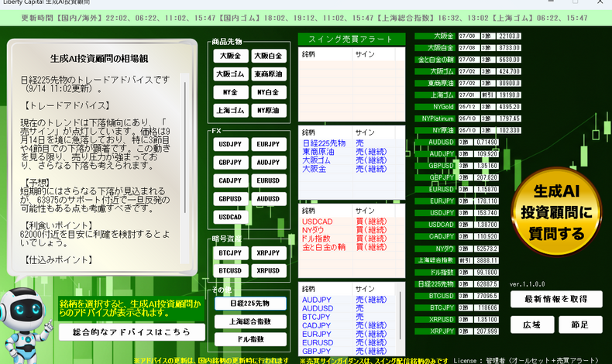Click the 日経225先物 price value 62887.5

point(487,284)
